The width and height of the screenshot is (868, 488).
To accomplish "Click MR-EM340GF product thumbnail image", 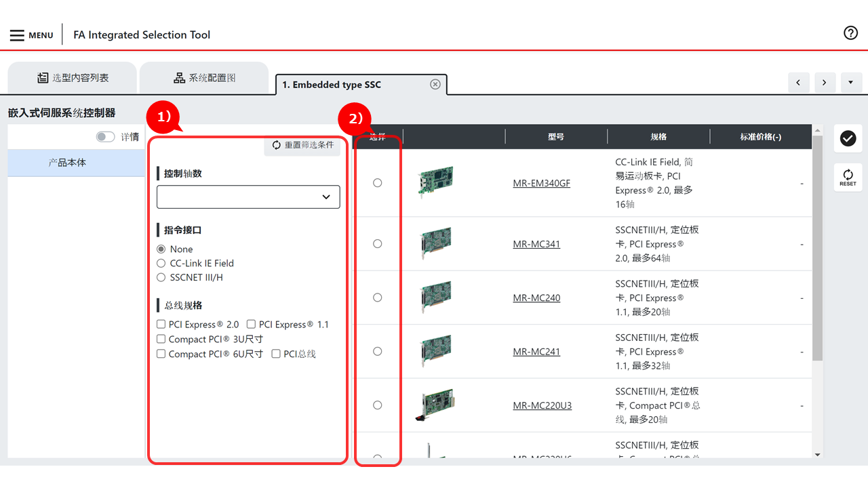I will (435, 182).
